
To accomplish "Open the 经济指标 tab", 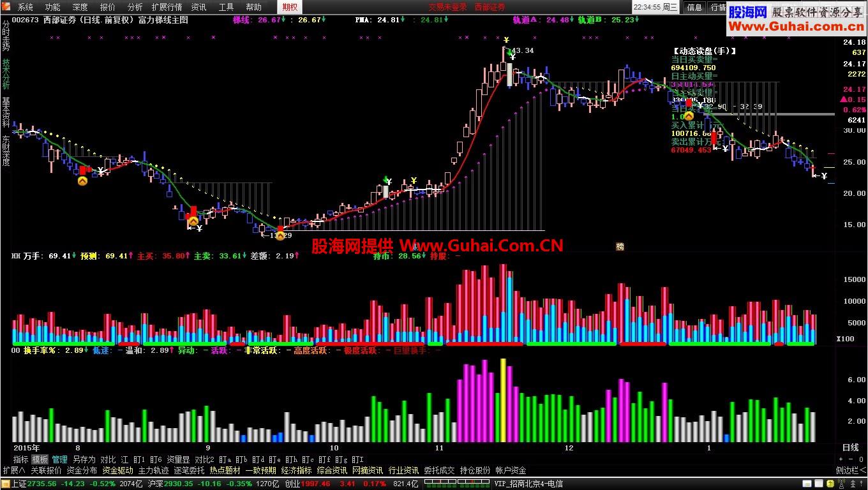I will tap(296, 471).
